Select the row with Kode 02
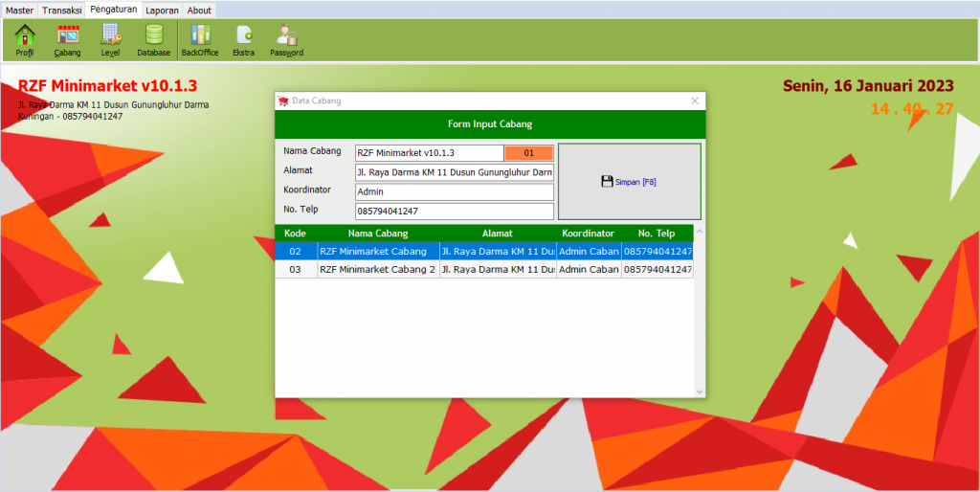The height and width of the screenshot is (492, 980). pyautogui.click(x=484, y=252)
